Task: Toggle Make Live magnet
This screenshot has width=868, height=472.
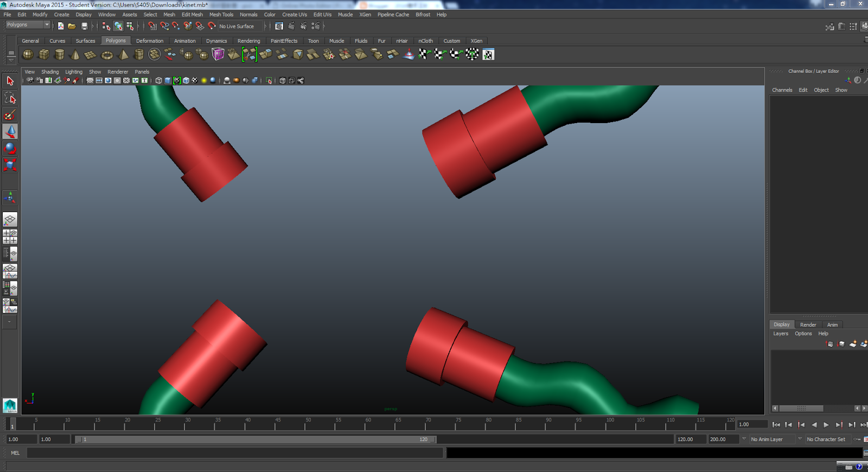Action: tap(212, 26)
